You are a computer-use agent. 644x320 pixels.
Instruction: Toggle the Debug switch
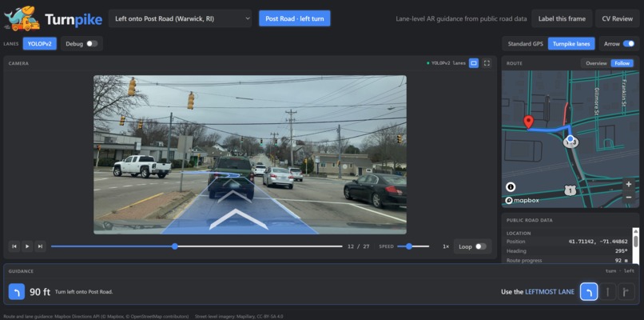tap(92, 43)
